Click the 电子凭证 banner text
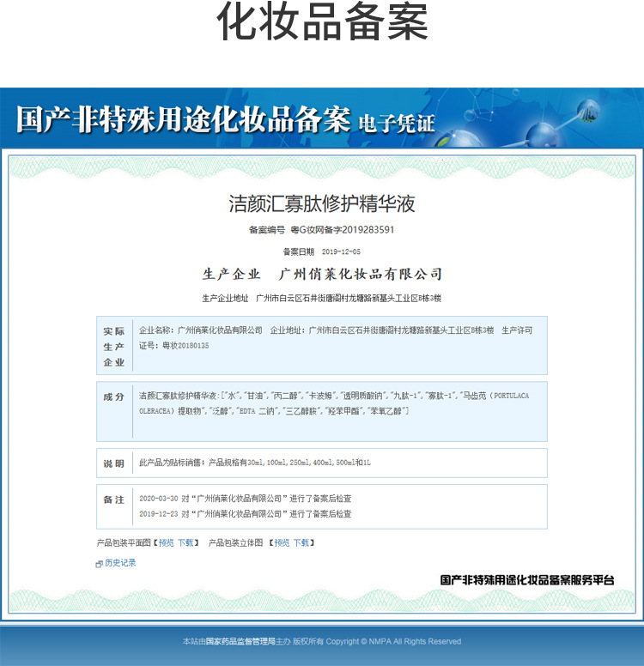This screenshot has height=666, width=644. [x=397, y=124]
